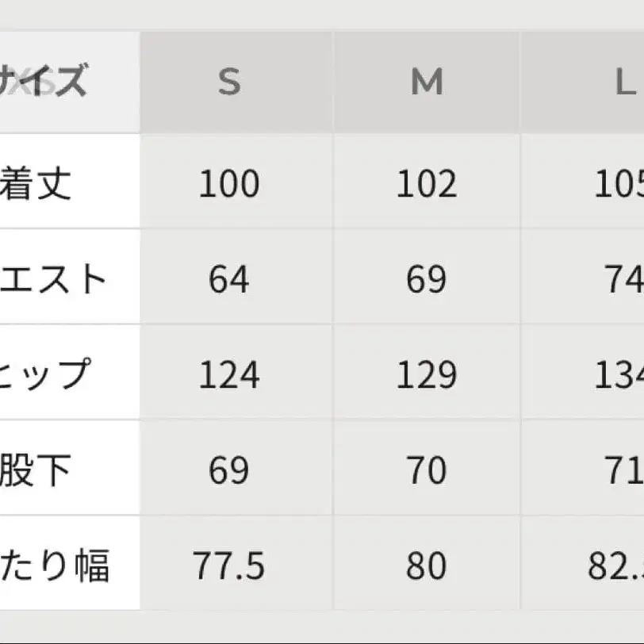
Task: Click thigh width value 80 for M
Action: point(427,566)
